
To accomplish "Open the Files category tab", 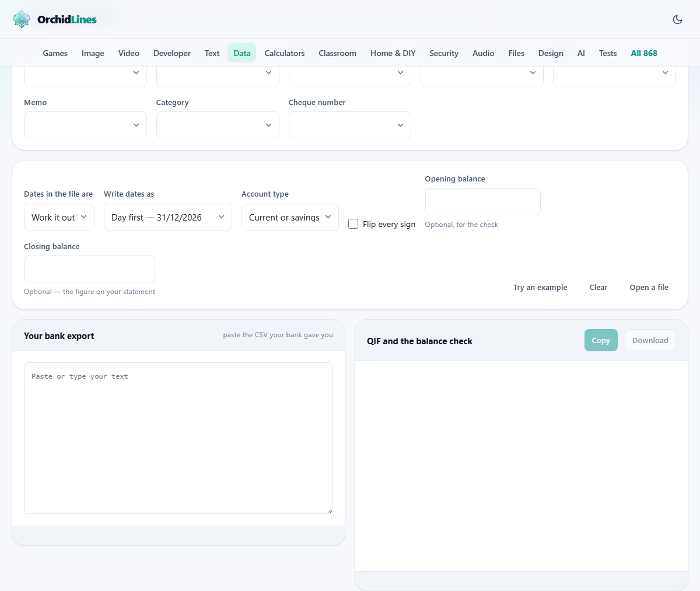I will pyautogui.click(x=516, y=53).
